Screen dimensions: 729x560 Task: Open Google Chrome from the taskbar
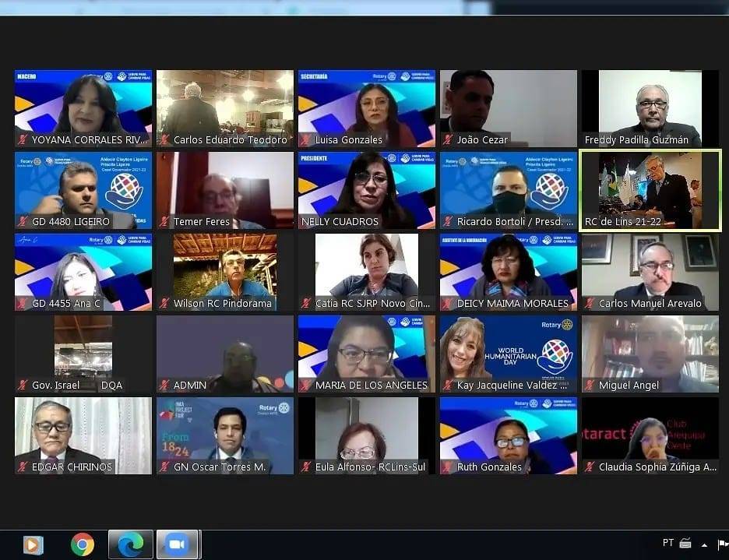click(83, 544)
